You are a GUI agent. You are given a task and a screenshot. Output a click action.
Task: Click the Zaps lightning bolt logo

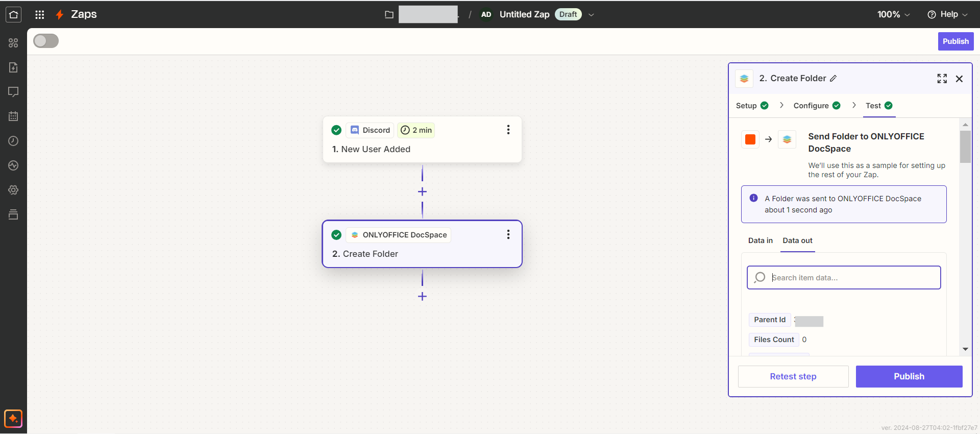60,15
